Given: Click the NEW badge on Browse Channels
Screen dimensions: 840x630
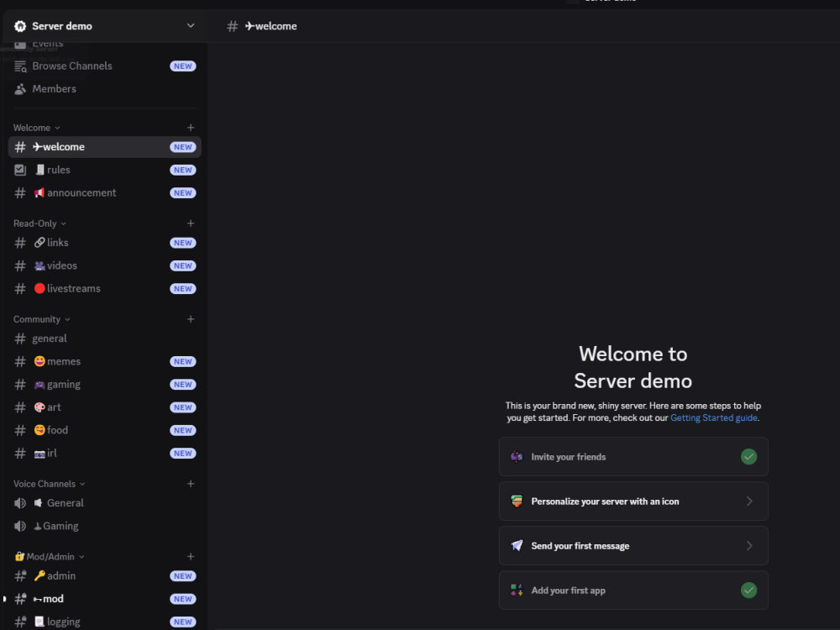Looking at the screenshot, I should tap(182, 66).
